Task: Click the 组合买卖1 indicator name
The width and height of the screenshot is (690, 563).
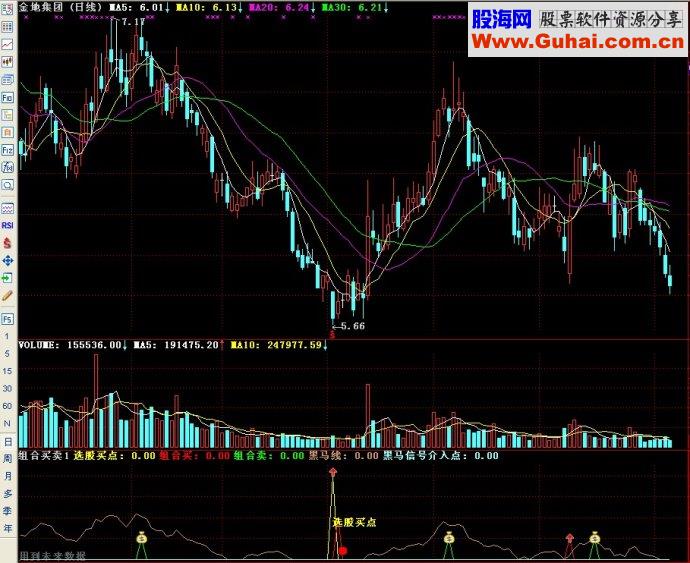Action: [x=44, y=456]
